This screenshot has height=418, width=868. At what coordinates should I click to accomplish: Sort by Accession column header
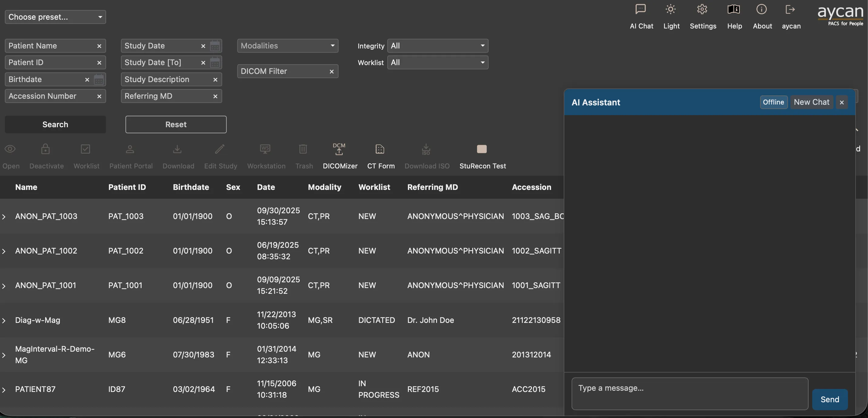point(531,187)
